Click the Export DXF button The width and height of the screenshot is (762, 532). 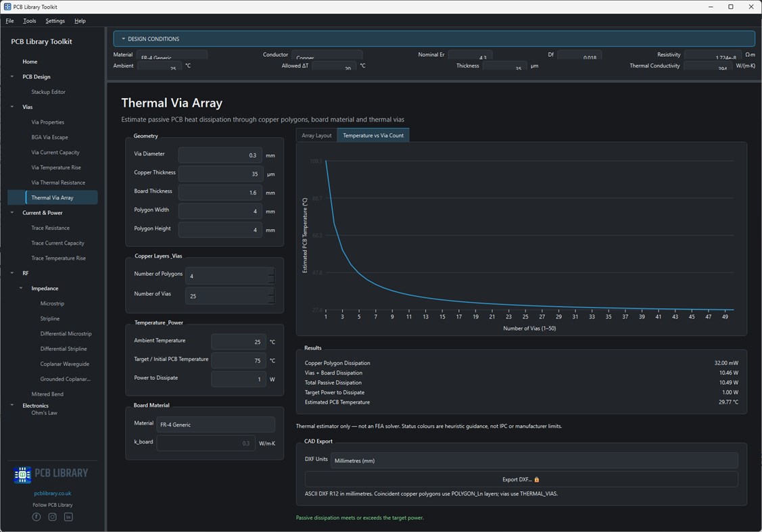coord(521,479)
